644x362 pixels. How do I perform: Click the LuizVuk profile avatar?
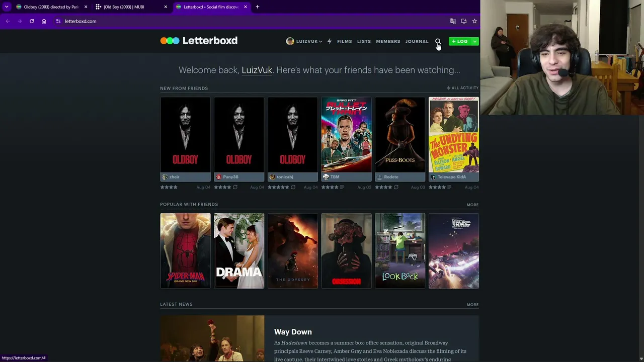tap(290, 41)
